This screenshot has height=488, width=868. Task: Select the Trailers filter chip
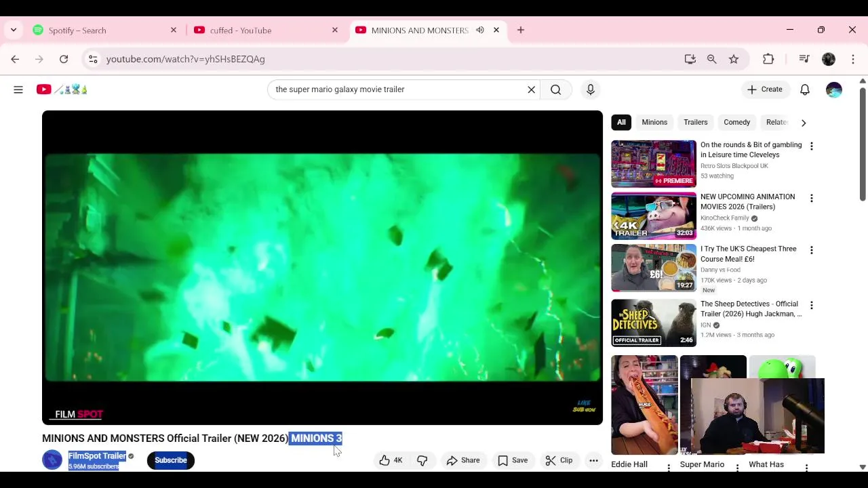(x=695, y=122)
